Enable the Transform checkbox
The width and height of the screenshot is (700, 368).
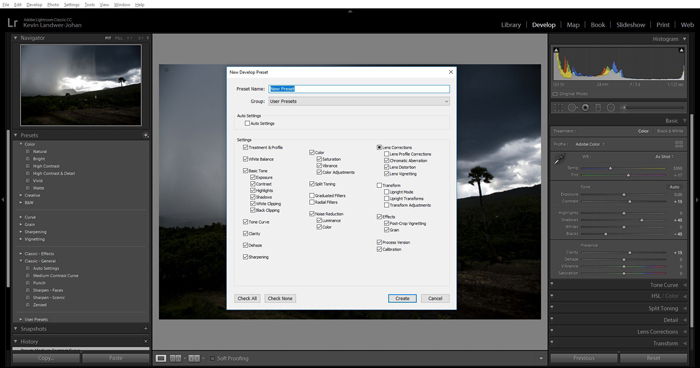point(379,185)
